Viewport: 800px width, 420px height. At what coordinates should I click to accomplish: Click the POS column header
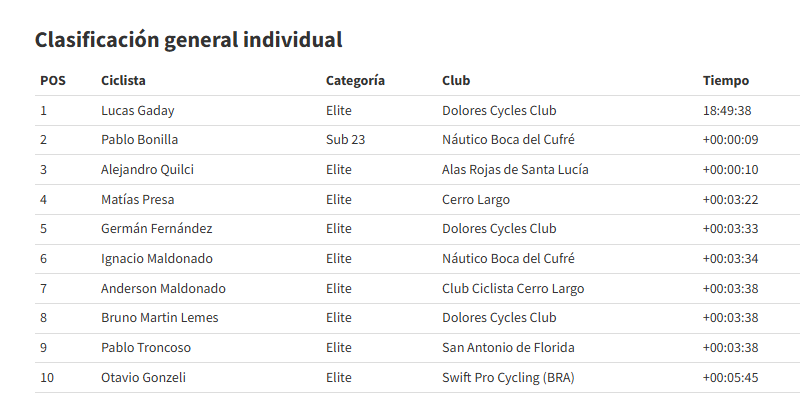click(x=53, y=81)
